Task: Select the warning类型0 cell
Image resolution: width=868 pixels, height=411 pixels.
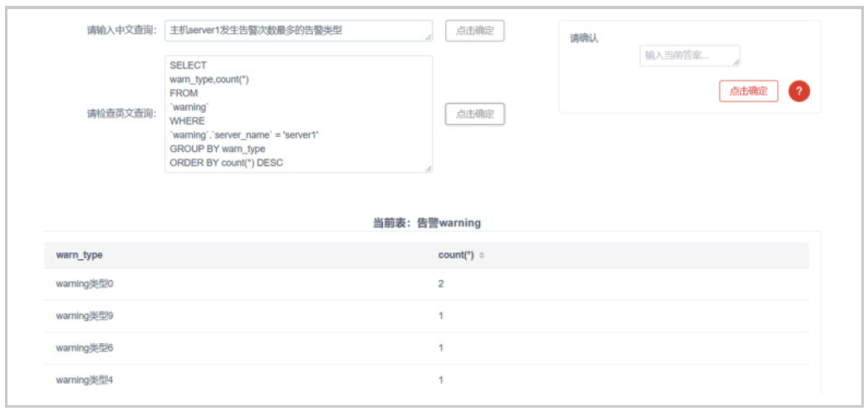Action: click(85, 284)
